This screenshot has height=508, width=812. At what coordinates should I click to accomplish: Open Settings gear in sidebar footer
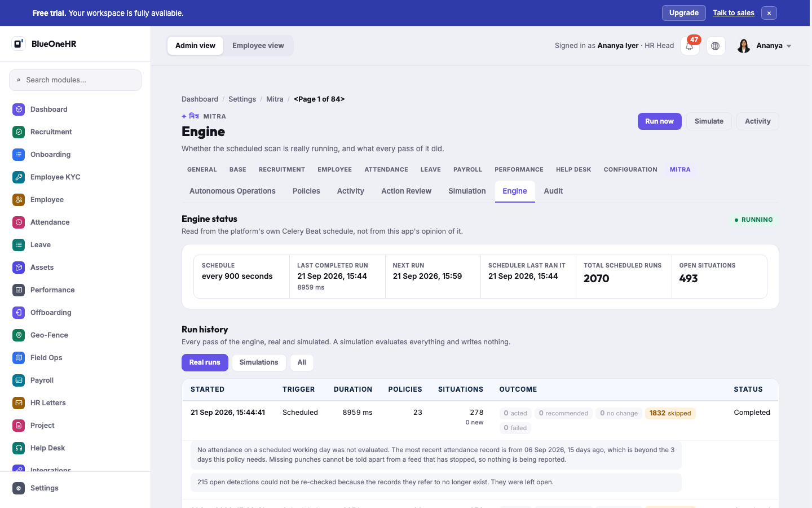pos(19,488)
